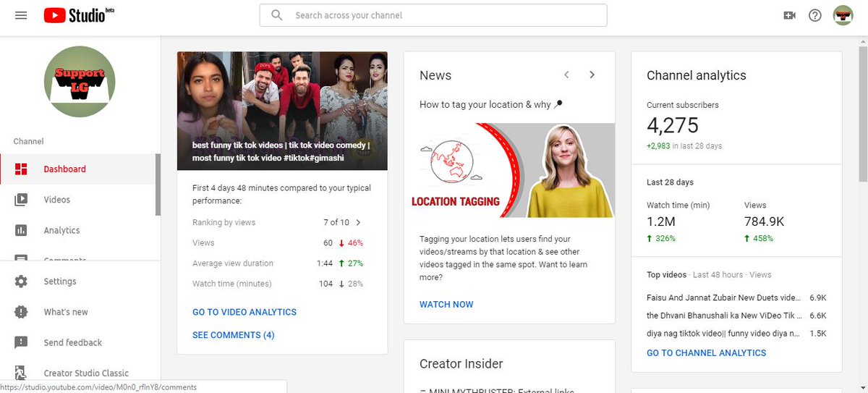868x393 pixels.
Task: Click GO TO CHANNEL ANALYTICS link
Action: [x=706, y=352]
